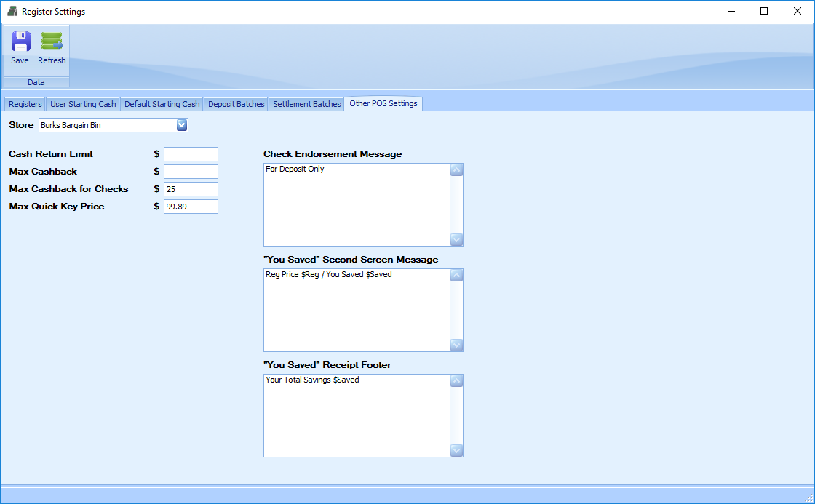Click the Second Screen Message text area
Viewport: 815px width, 504px height.
[x=357, y=311]
